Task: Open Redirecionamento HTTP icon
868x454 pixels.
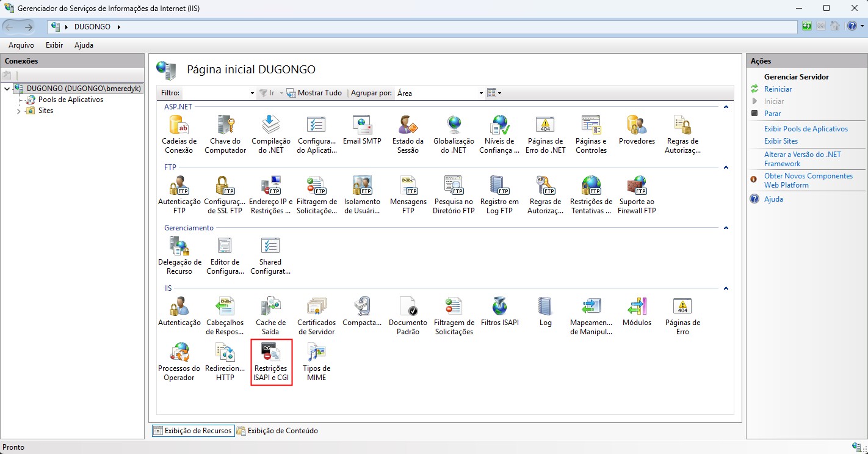Action: pos(225,362)
